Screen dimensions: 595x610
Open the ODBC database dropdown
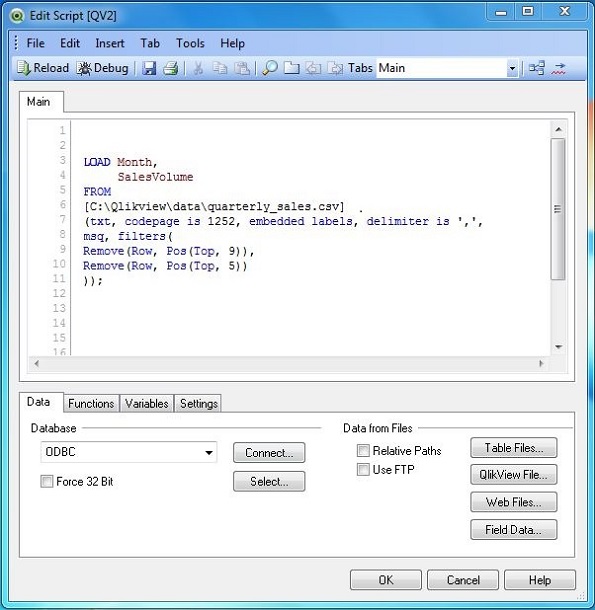tap(209, 452)
